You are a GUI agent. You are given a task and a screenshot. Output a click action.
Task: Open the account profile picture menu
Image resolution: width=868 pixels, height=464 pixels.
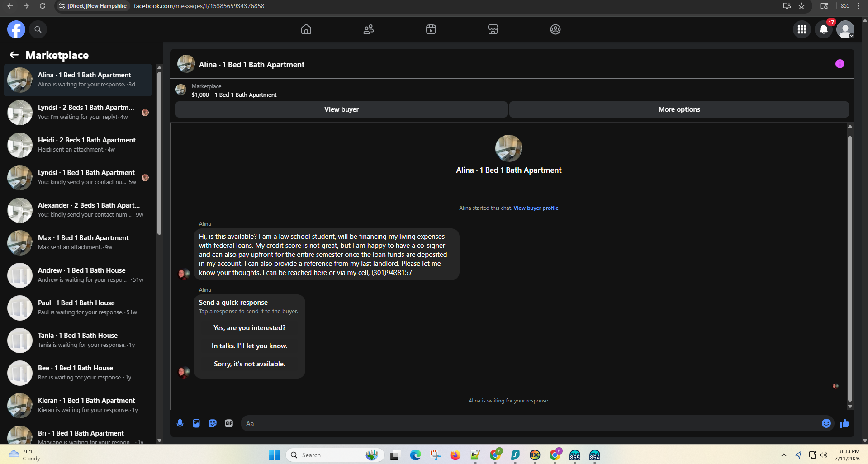[x=845, y=29]
